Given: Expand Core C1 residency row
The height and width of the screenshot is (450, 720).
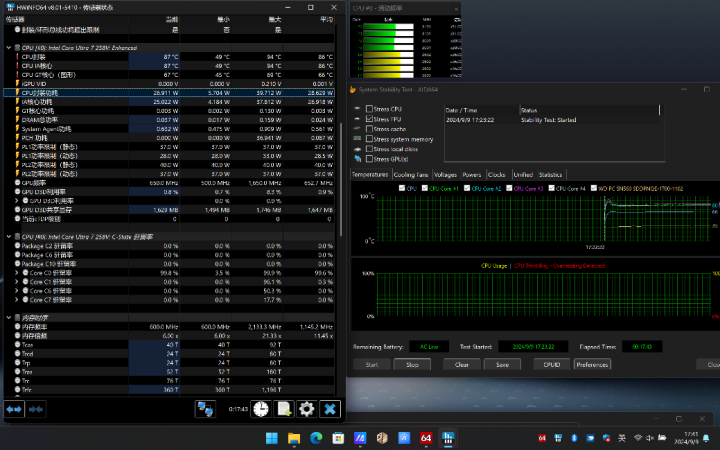Looking at the screenshot, I should [x=17, y=282].
